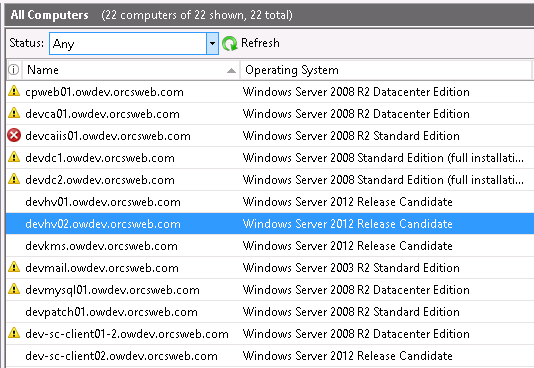Select computer devpatch01.owdev.orcsweb.com
534x368 pixels.
pyautogui.click(x=111, y=312)
